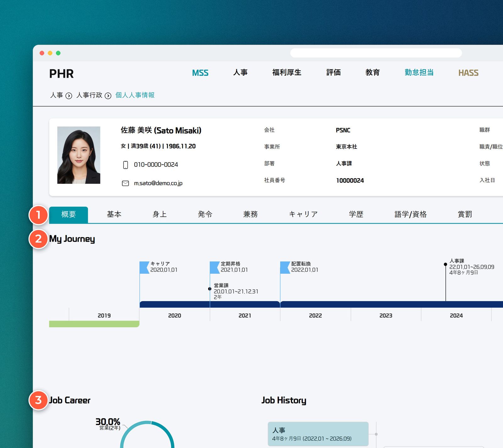
Task: Click the 30.0% 営業(2年) chart label
Action: (x=108, y=424)
